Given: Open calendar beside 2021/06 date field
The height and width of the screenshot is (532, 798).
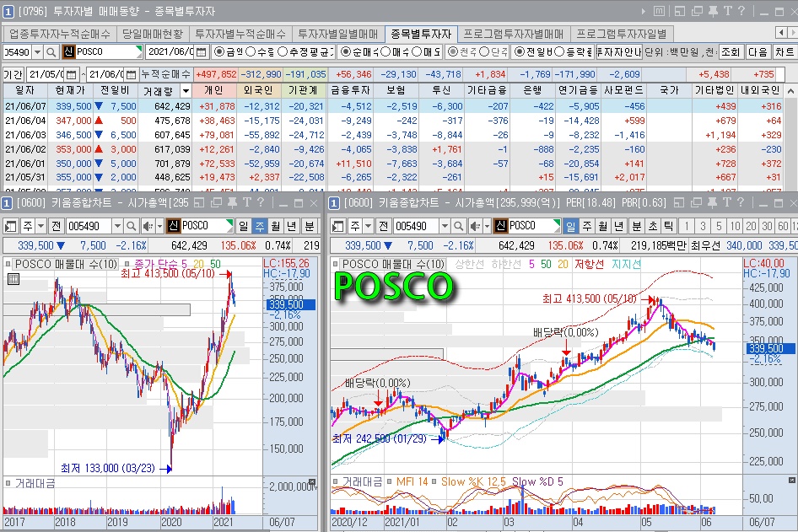Looking at the screenshot, I should [201, 52].
